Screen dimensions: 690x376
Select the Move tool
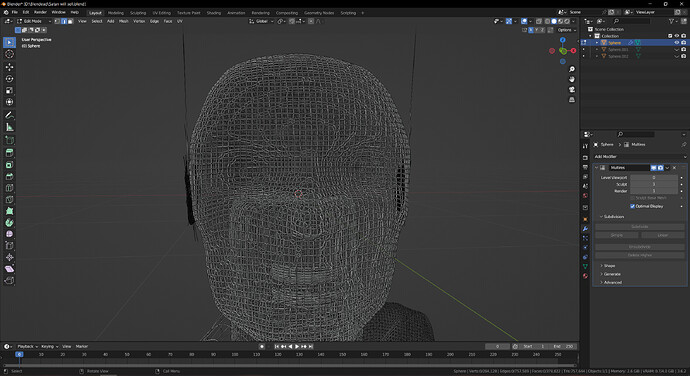[9, 67]
